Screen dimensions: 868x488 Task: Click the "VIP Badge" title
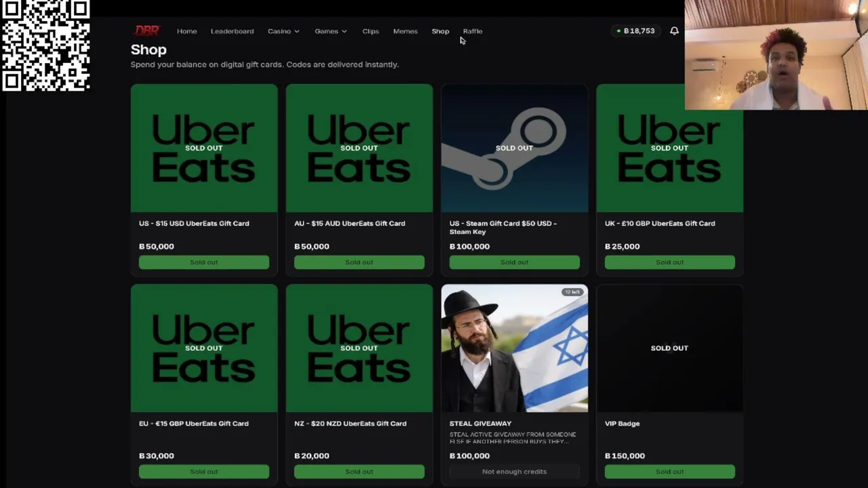(x=622, y=424)
